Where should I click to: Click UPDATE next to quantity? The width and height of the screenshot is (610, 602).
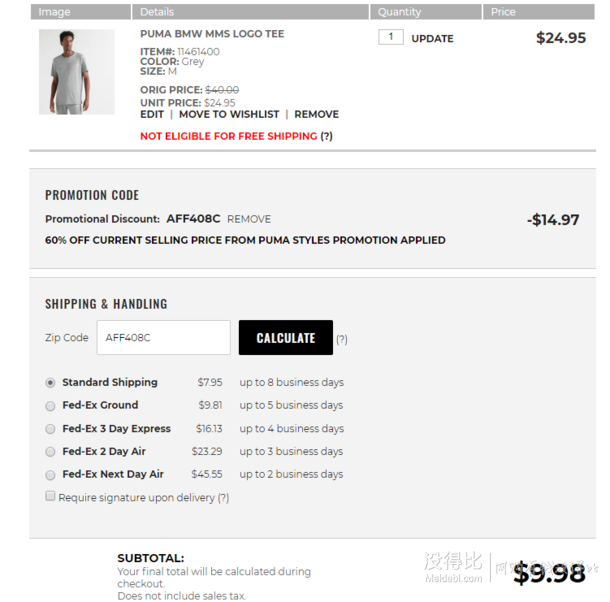tap(432, 39)
